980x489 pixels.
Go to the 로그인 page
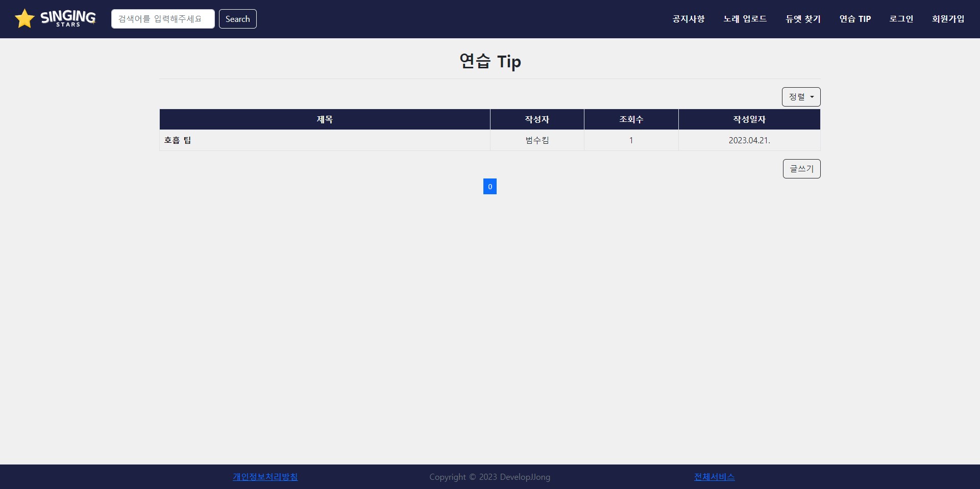coord(901,19)
